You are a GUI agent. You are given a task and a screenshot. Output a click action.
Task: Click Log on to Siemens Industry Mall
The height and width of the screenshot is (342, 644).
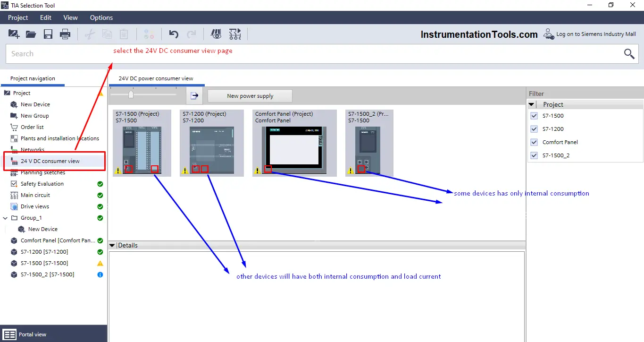tap(596, 34)
